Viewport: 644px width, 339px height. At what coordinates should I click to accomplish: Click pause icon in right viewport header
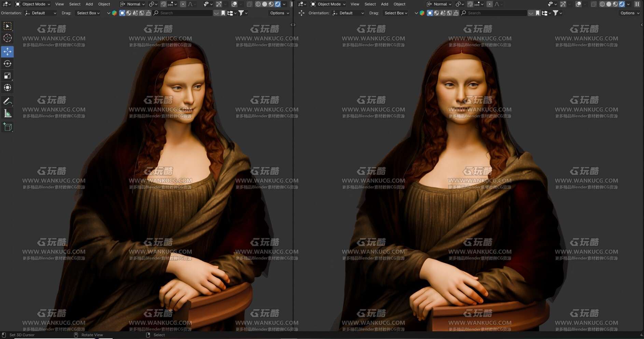pos(637,4)
